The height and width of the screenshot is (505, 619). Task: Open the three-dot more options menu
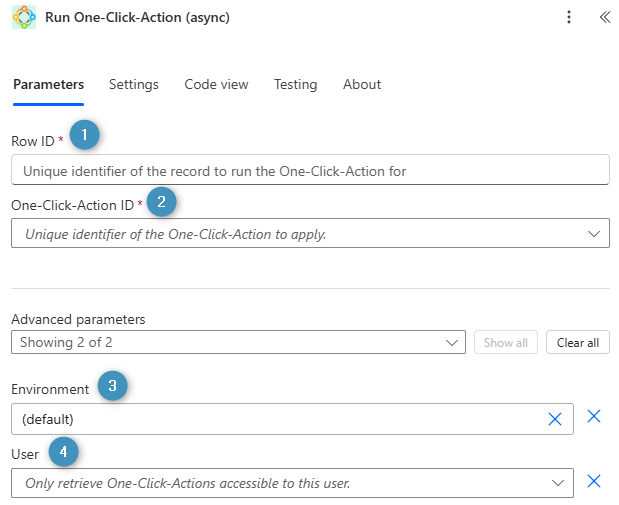569,17
